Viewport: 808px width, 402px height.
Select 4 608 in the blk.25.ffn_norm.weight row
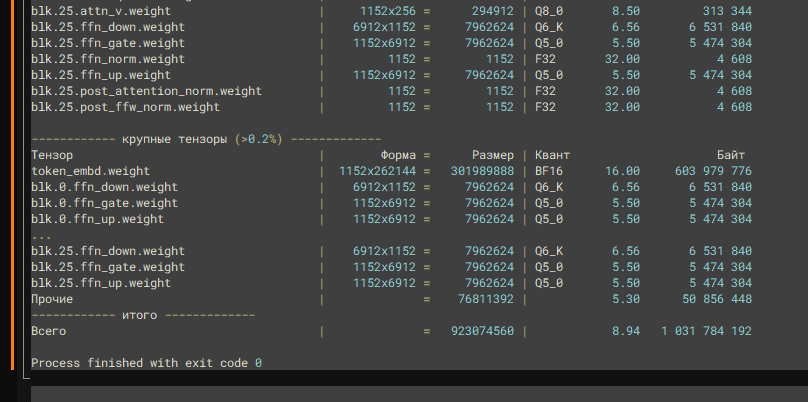(734, 59)
